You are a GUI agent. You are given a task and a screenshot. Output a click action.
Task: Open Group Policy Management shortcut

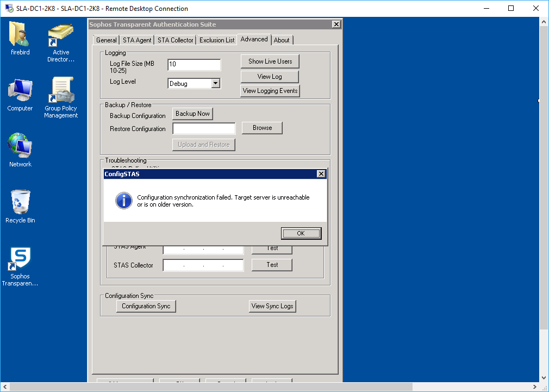(61, 98)
